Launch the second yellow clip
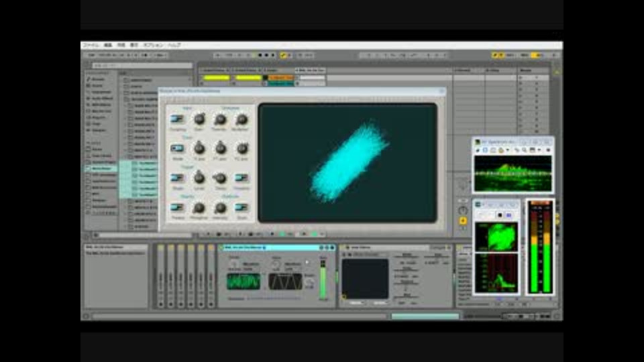This screenshot has height=362, width=644. tap(248, 78)
